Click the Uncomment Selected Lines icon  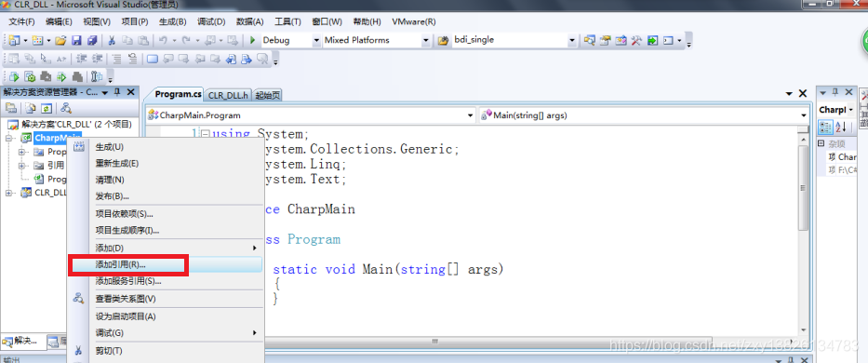[133, 59]
